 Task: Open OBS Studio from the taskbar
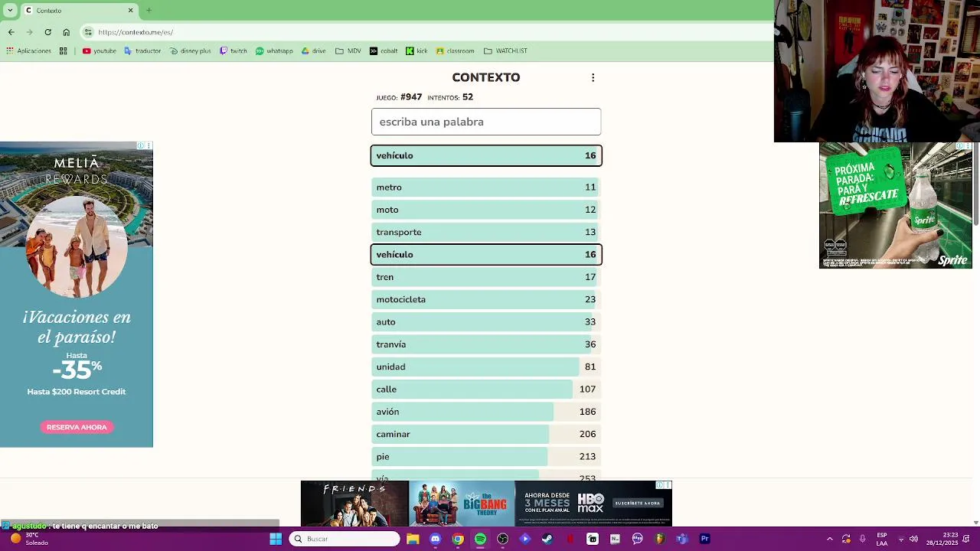point(502,539)
